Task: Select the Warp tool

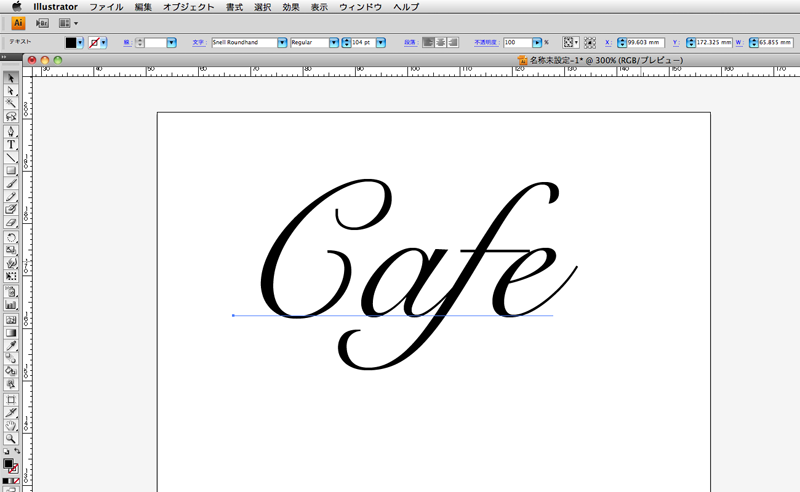Action: click(x=11, y=263)
